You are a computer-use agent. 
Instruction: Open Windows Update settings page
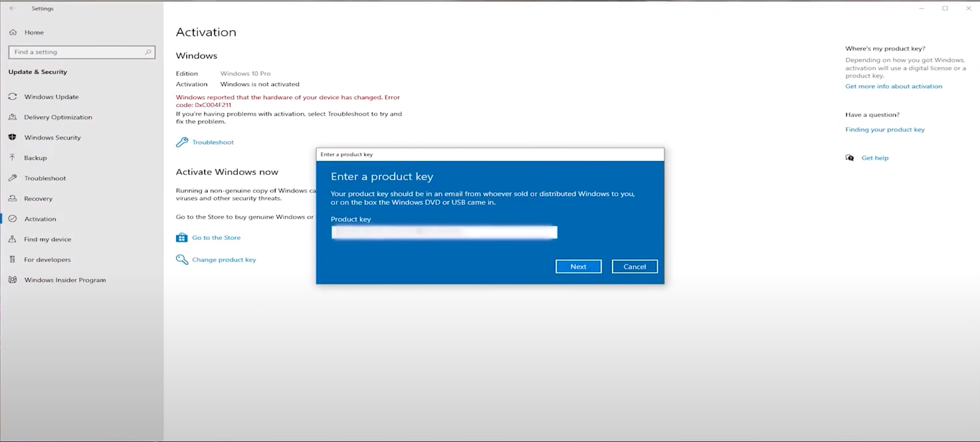(52, 96)
